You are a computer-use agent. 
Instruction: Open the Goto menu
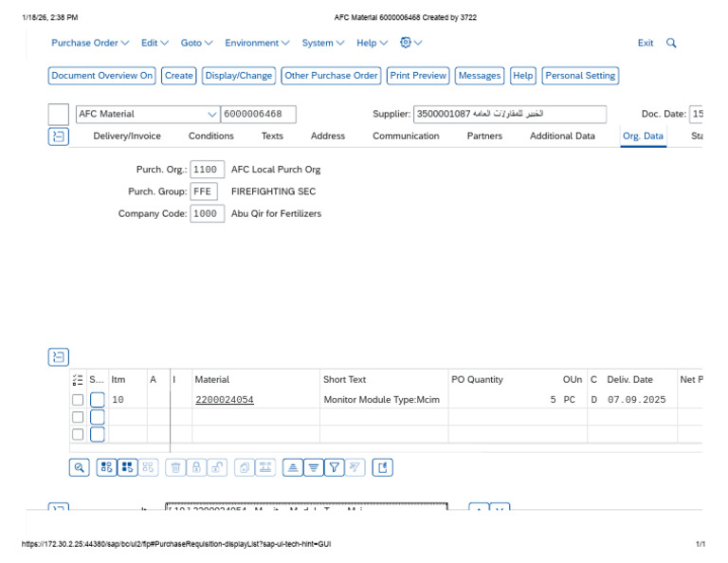click(196, 43)
